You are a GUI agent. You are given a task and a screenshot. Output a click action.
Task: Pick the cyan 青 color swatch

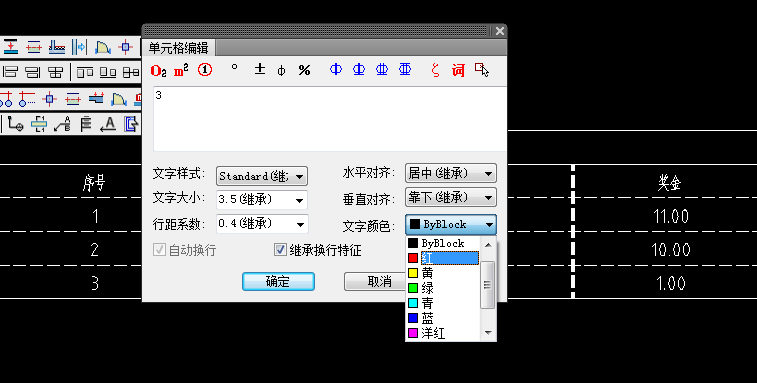[x=413, y=303]
